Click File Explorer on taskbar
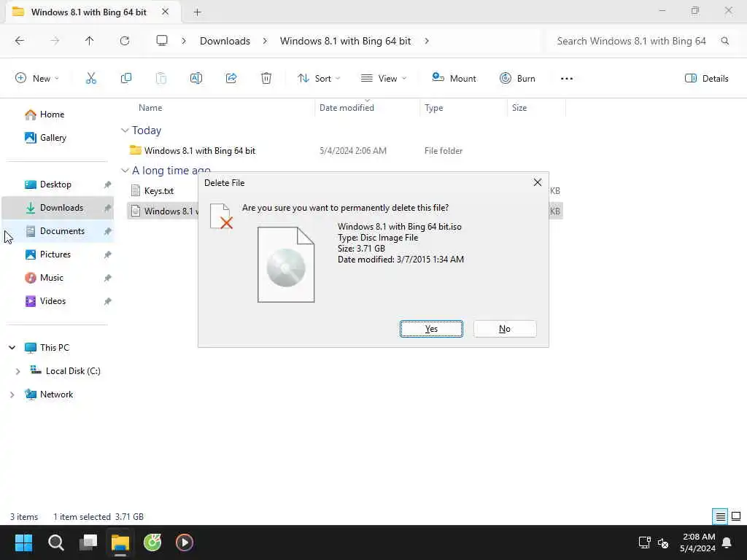The image size is (747, 560). (120, 542)
